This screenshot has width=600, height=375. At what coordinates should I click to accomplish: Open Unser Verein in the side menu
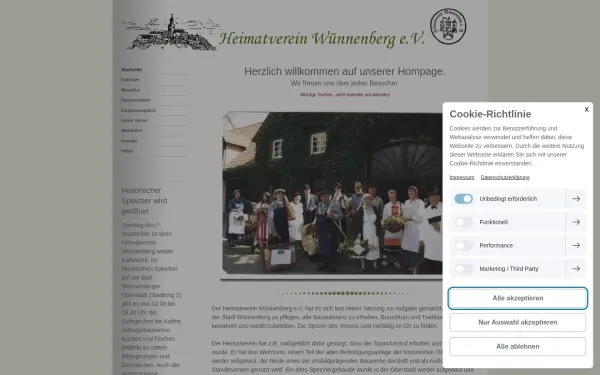pyautogui.click(x=134, y=120)
